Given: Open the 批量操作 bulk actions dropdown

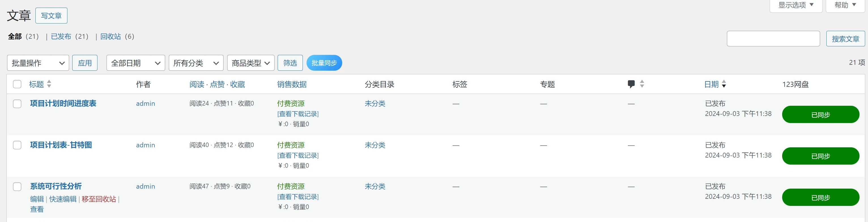Looking at the screenshot, I should (38, 63).
